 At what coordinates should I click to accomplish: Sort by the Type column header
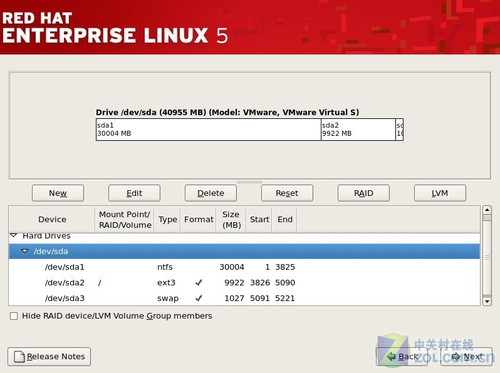pyautogui.click(x=168, y=219)
